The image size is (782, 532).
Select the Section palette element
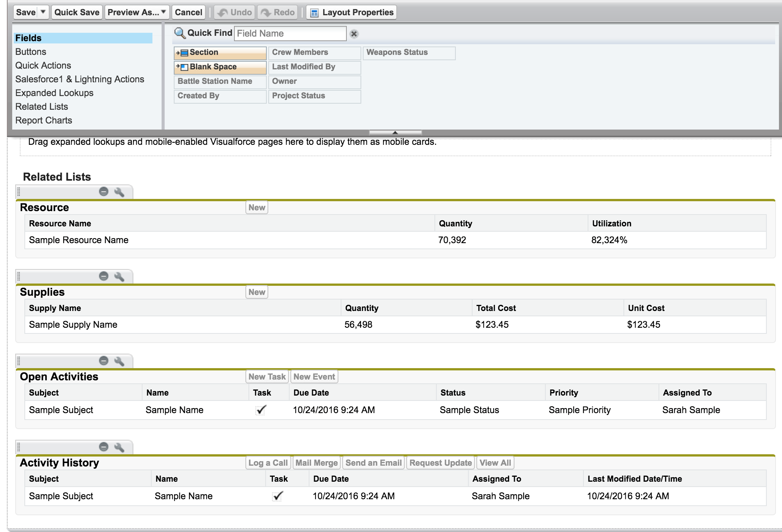click(x=220, y=53)
